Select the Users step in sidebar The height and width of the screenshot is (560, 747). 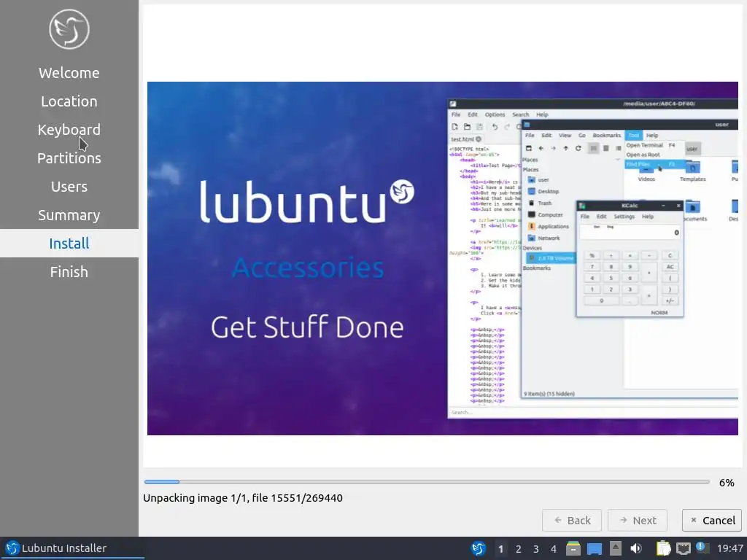coord(69,187)
